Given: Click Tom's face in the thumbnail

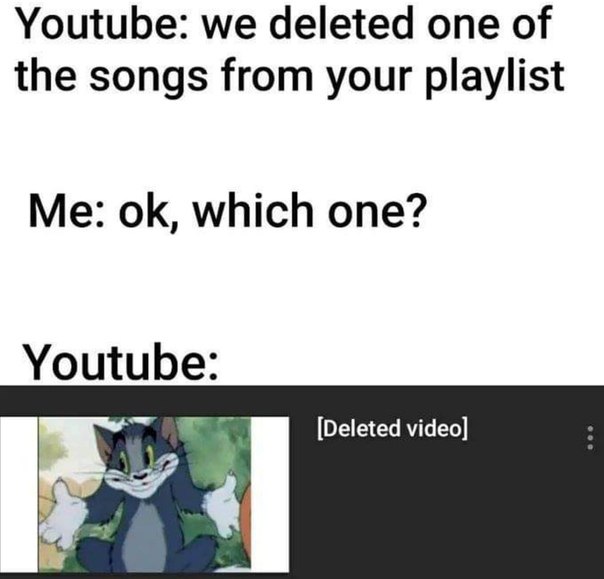Looking at the screenshot, I should [x=139, y=462].
